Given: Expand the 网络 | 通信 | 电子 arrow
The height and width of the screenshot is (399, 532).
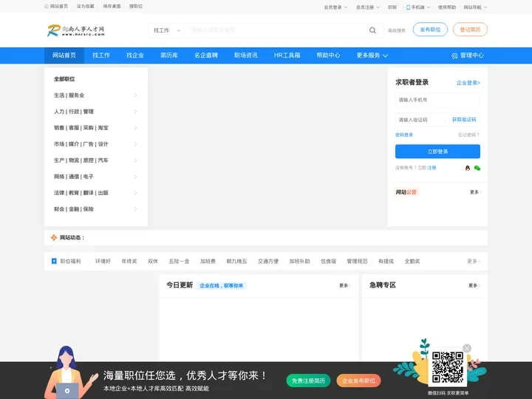Looking at the screenshot, I should coord(135,177).
